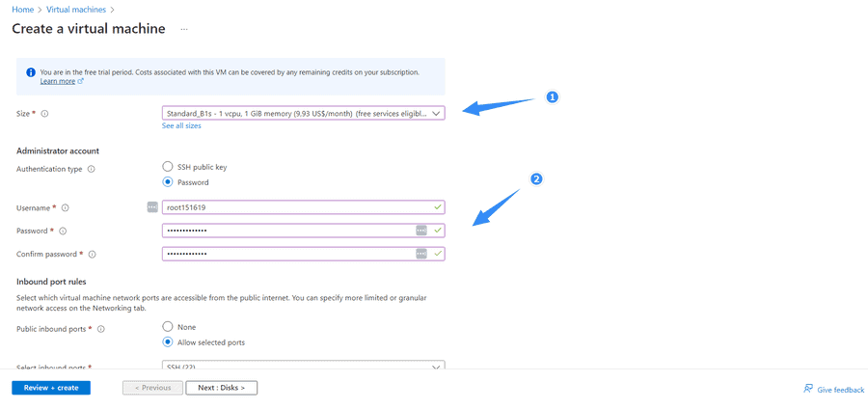Click the Previous button
The width and height of the screenshot is (868, 409).
coord(152,388)
